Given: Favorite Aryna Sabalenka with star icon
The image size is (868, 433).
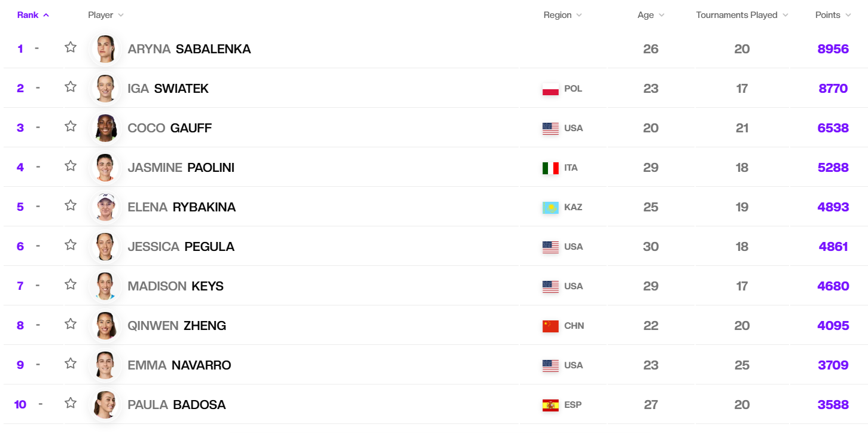Looking at the screenshot, I should tap(71, 47).
